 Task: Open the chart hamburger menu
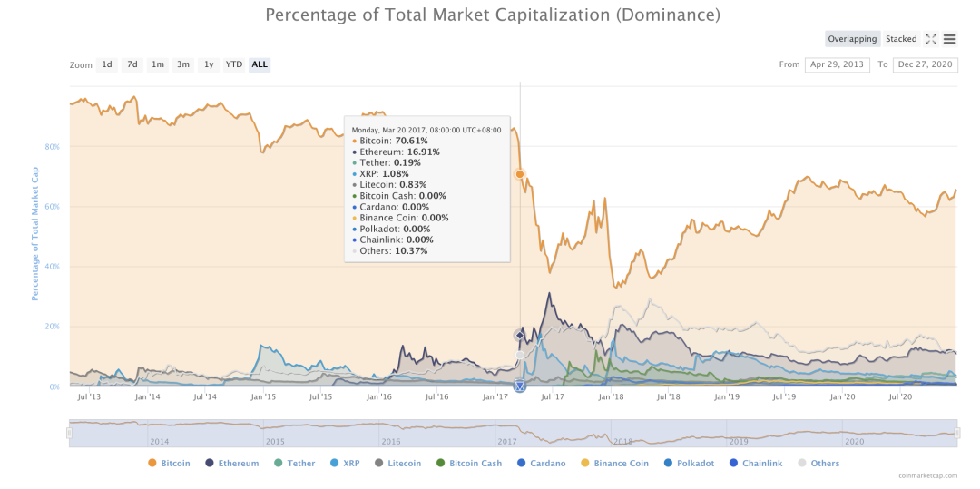pyautogui.click(x=949, y=39)
